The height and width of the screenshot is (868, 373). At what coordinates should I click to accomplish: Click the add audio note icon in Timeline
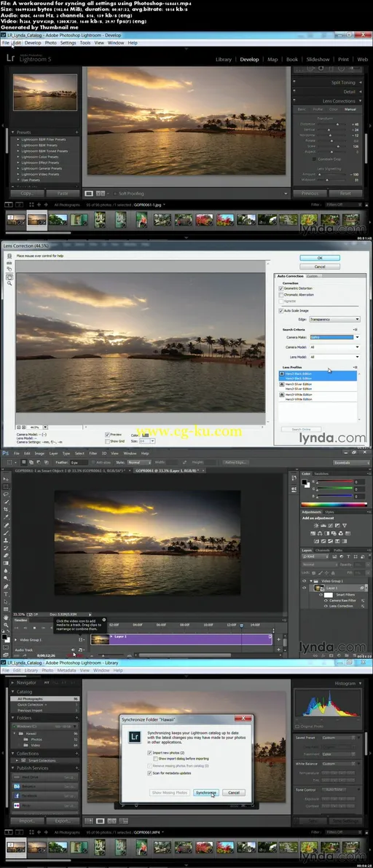[81, 650]
